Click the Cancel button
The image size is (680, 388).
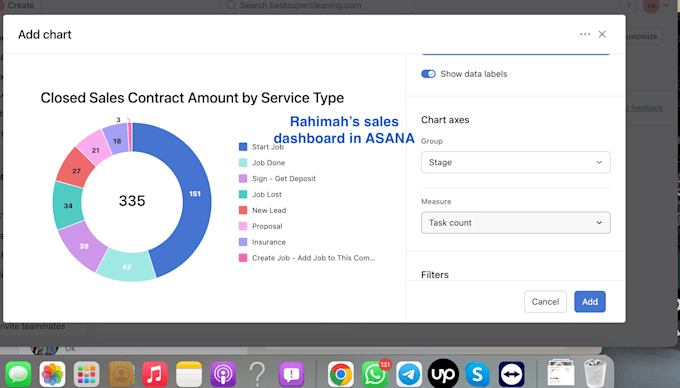click(x=545, y=302)
